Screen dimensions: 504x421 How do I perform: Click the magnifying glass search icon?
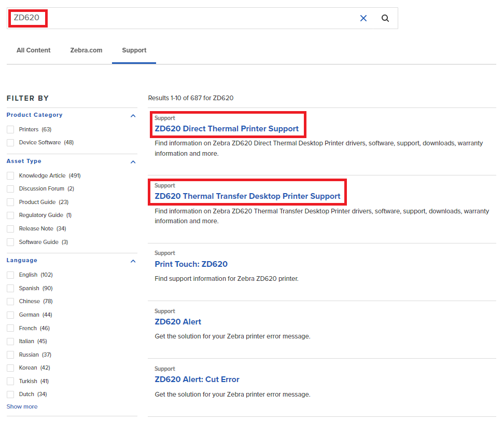point(385,18)
